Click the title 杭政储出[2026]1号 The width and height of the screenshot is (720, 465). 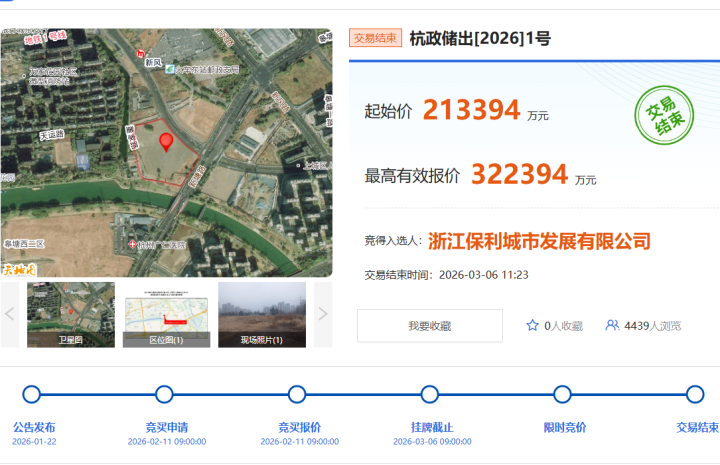click(480, 39)
